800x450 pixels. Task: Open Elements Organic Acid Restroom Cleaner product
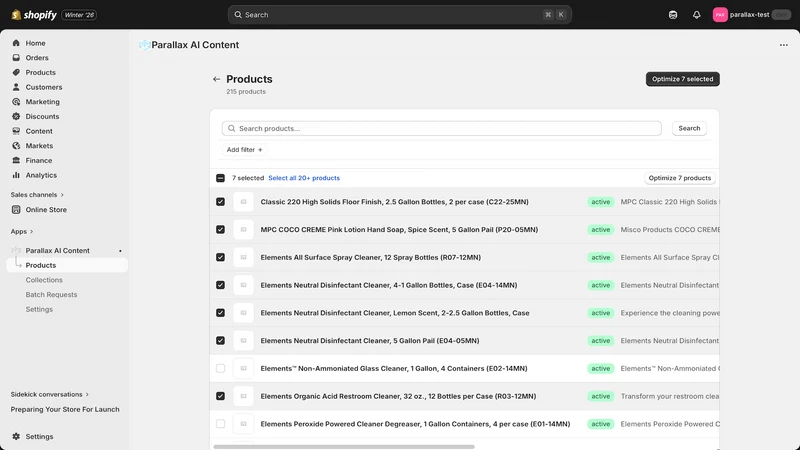coord(398,396)
